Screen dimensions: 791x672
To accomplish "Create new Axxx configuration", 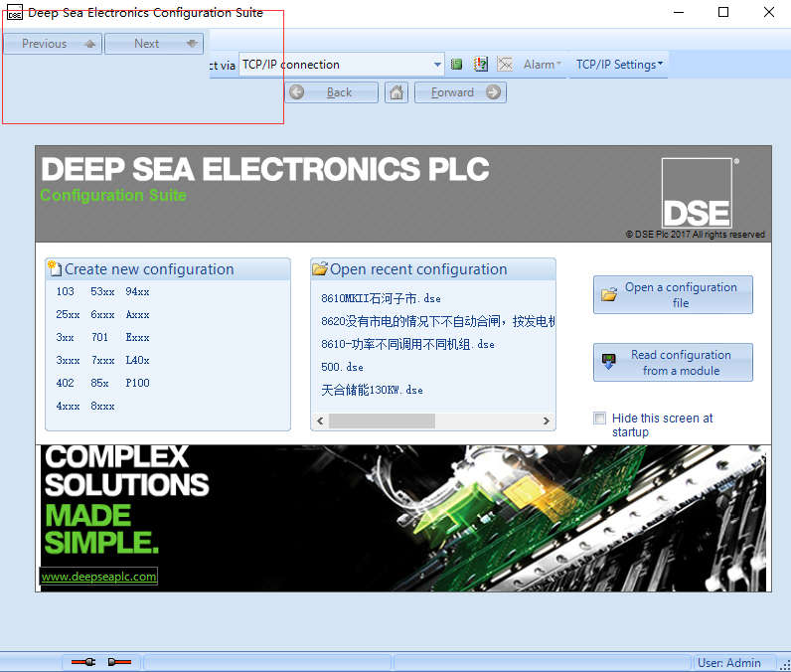I will pos(137,314).
